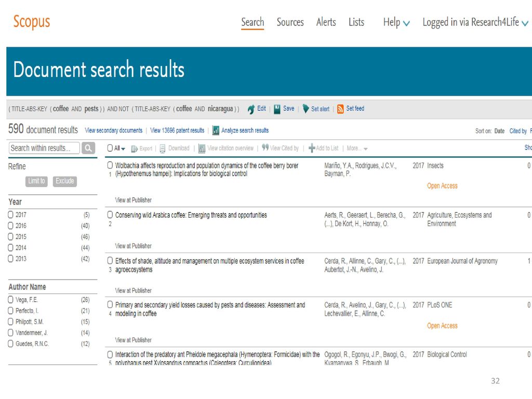Viewport: 532px width, 399px height.
Task: Click the Agriculture, Ecosystems and Environment source
Action: coord(459,219)
